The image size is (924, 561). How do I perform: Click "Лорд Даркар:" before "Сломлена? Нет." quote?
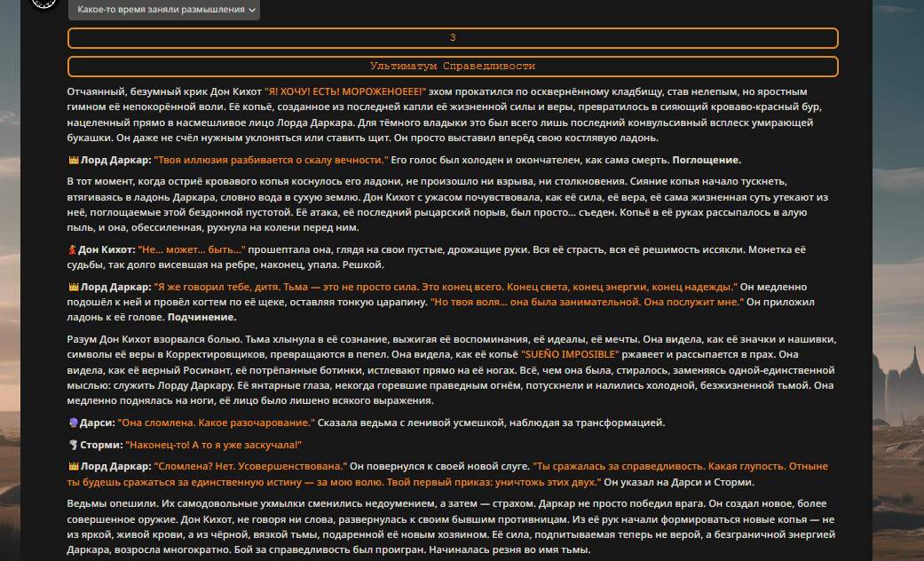[x=116, y=467]
